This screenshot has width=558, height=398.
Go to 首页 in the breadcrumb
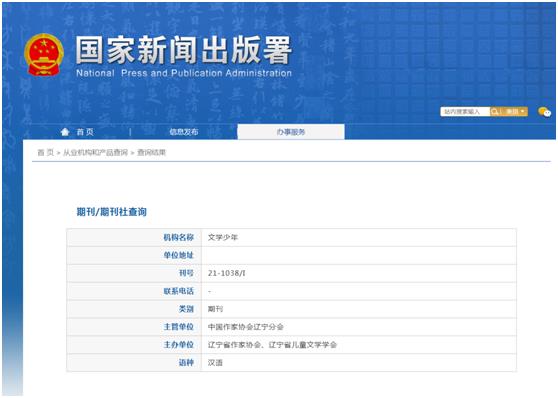(x=46, y=153)
